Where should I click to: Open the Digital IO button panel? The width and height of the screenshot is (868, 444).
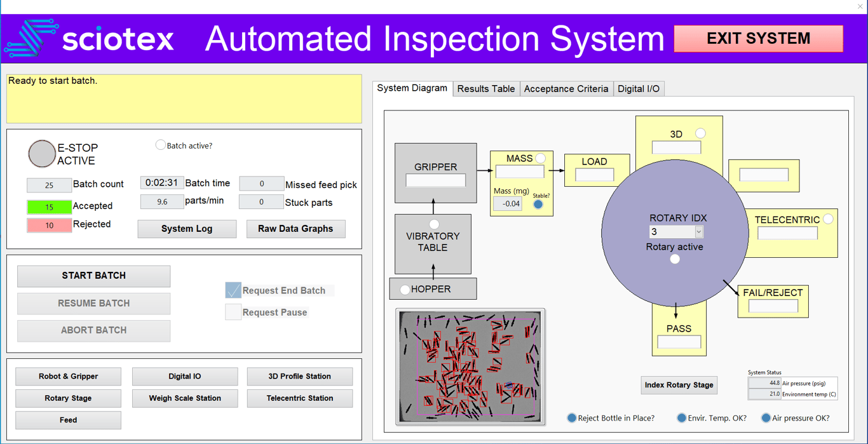[185, 376]
